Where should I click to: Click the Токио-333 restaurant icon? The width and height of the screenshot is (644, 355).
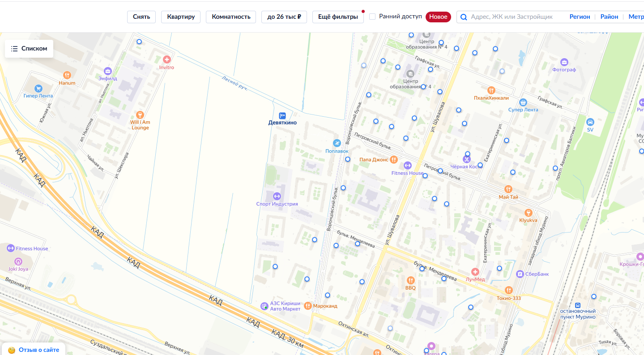pyautogui.click(x=508, y=290)
